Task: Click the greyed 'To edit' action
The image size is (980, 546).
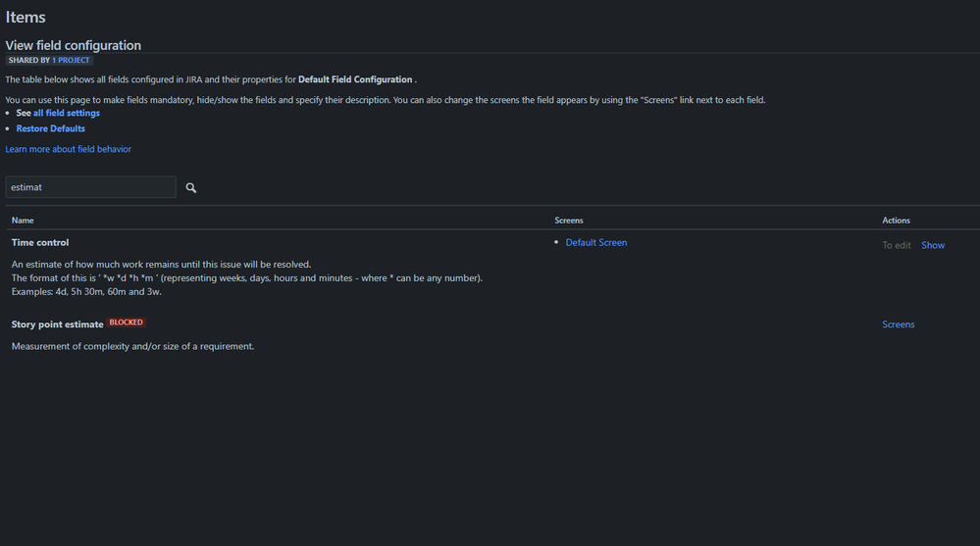Action: point(897,245)
